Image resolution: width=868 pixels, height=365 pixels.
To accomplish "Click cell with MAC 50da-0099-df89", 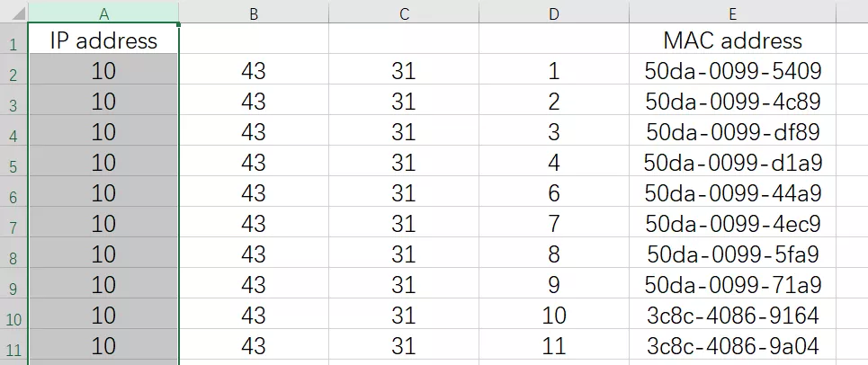I will pos(733,132).
